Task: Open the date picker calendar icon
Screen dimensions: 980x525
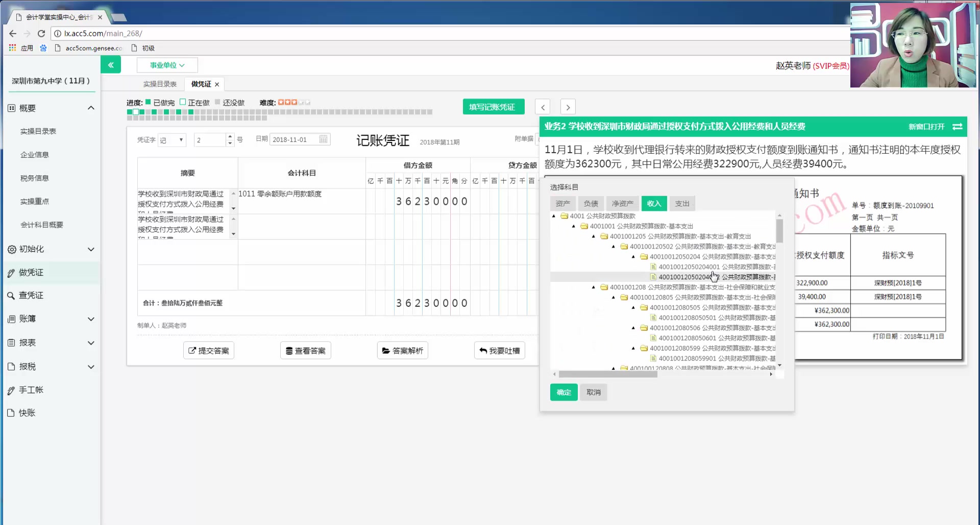Action: [323, 139]
